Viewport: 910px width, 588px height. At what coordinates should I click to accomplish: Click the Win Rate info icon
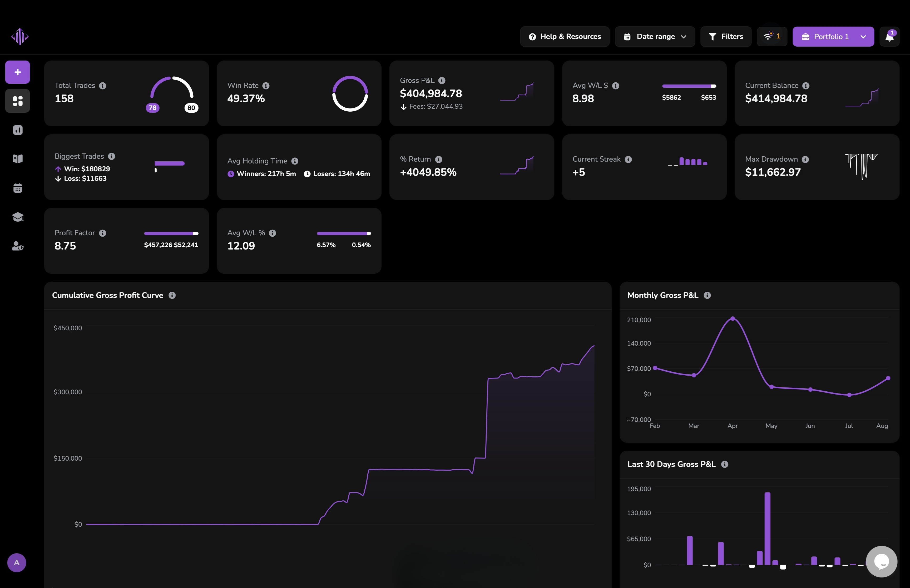pos(266,86)
